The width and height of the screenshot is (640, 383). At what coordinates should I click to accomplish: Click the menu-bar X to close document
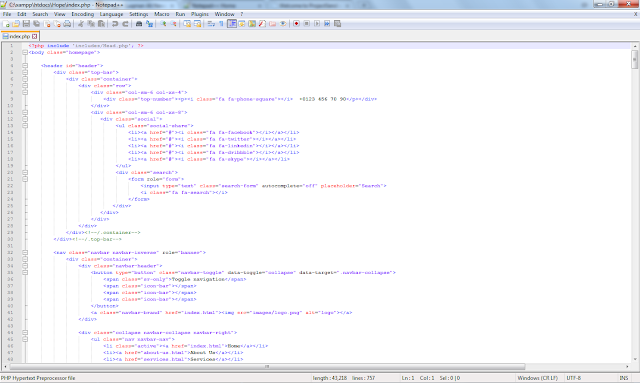[636, 14]
